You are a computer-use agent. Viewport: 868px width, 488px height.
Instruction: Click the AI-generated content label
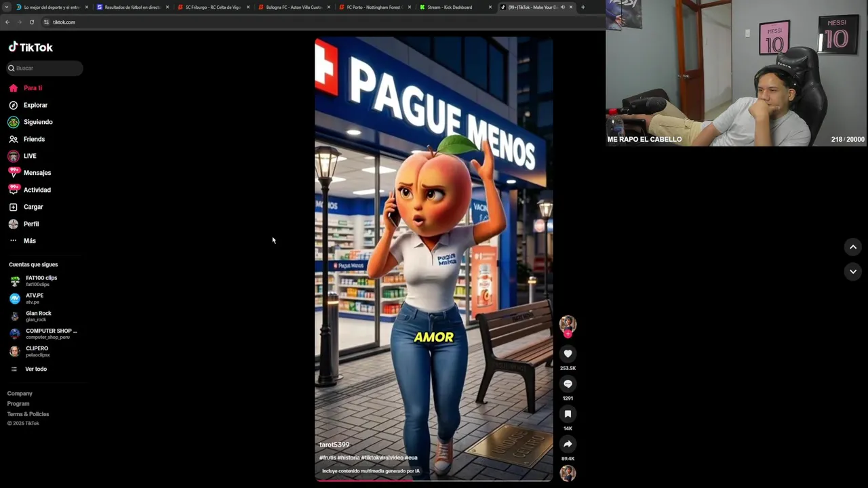click(x=371, y=471)
